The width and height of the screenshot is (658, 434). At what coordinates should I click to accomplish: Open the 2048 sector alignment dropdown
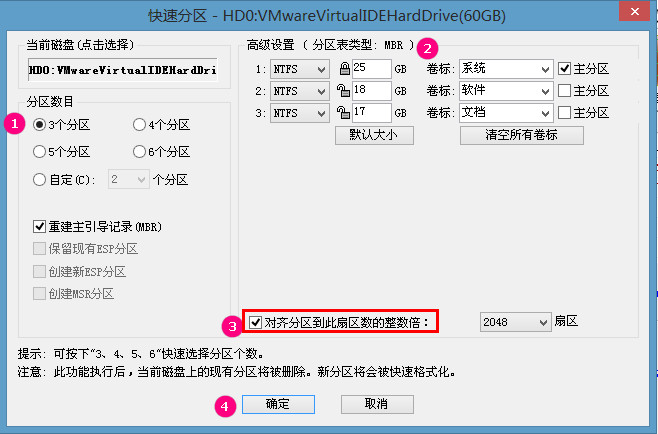coord(515,322)
